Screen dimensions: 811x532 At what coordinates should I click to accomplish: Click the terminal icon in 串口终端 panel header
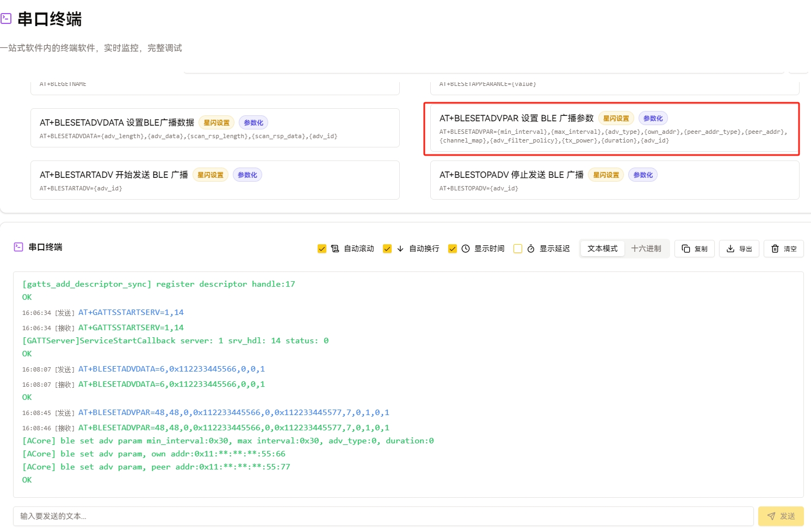(x=18, y=247)
